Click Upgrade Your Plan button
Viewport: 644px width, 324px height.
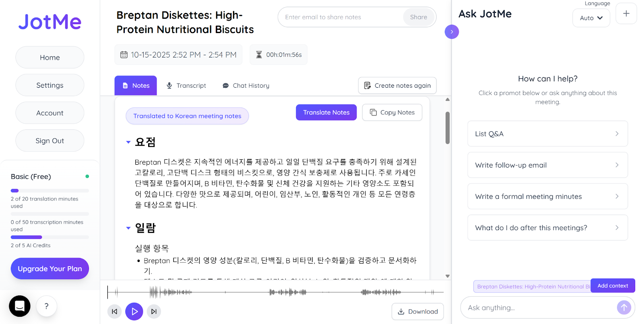tap(50, 269)
